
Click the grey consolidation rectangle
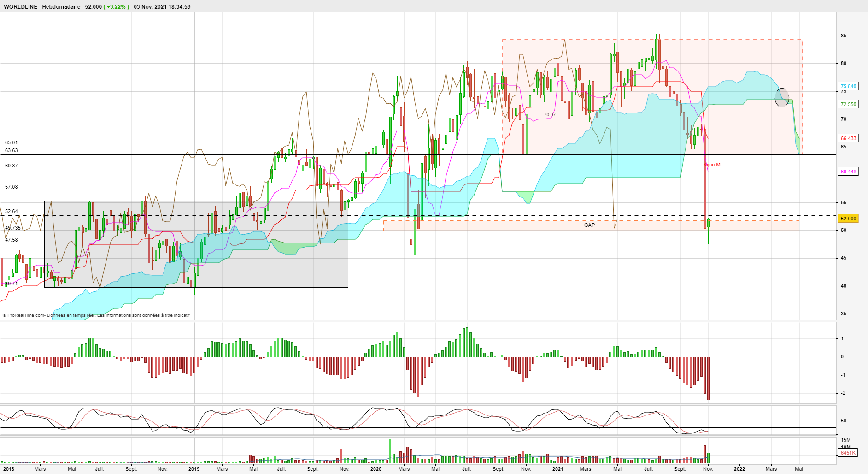196,244
